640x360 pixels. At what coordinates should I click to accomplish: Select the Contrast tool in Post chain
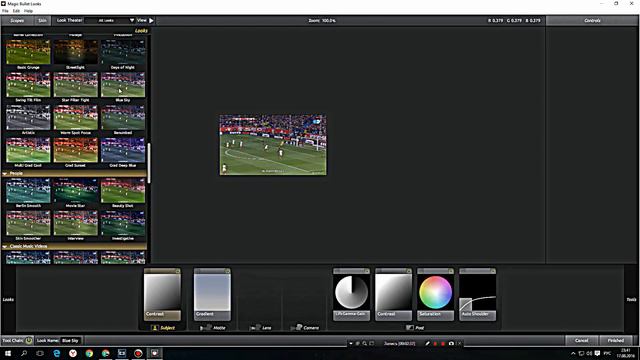[x=393, y=294]
